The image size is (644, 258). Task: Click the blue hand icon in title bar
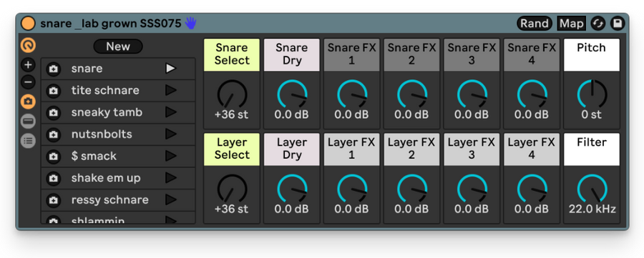pyautogui.click(x=190, y=24)
